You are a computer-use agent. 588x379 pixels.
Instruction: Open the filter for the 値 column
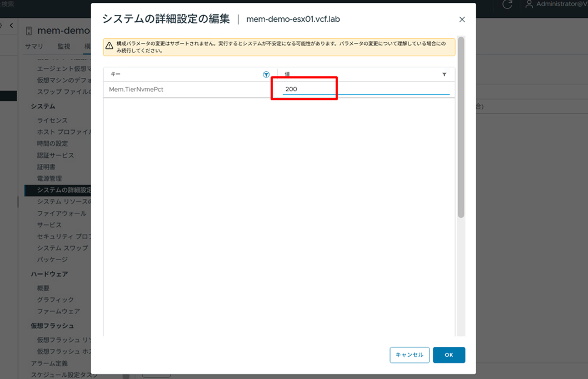pos(444,73)
